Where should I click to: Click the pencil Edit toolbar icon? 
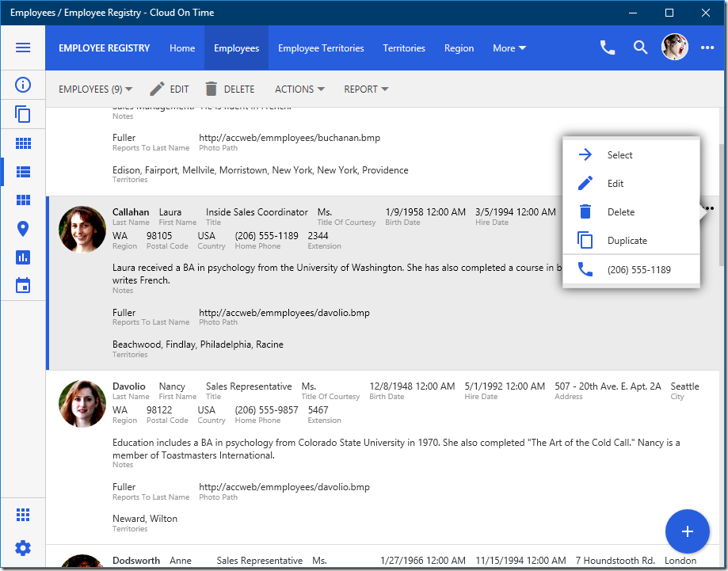coord(157,89)
